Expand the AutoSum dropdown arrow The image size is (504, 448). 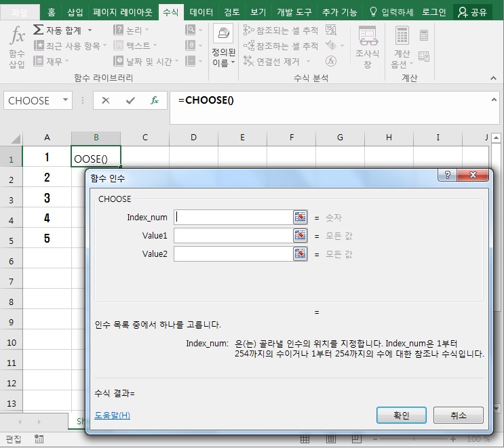click(90, 30)
